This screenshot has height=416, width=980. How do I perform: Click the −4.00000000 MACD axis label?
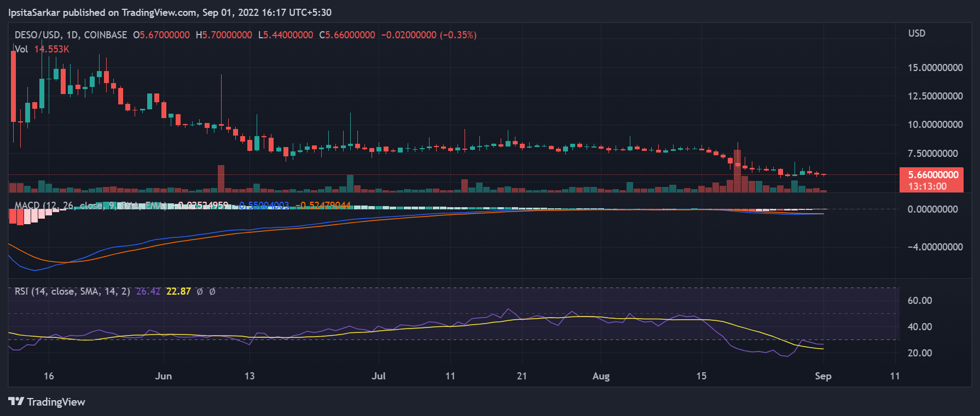[x=935, y=247]
